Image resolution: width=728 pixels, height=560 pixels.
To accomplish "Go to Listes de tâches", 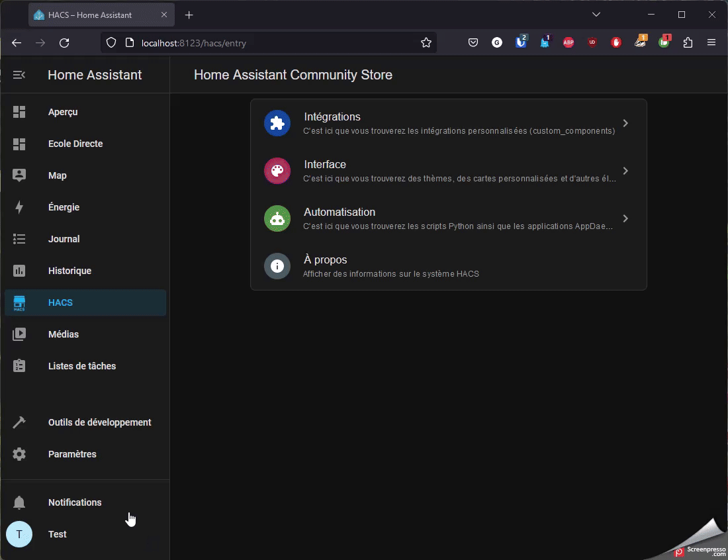I will tap(81, 366).
